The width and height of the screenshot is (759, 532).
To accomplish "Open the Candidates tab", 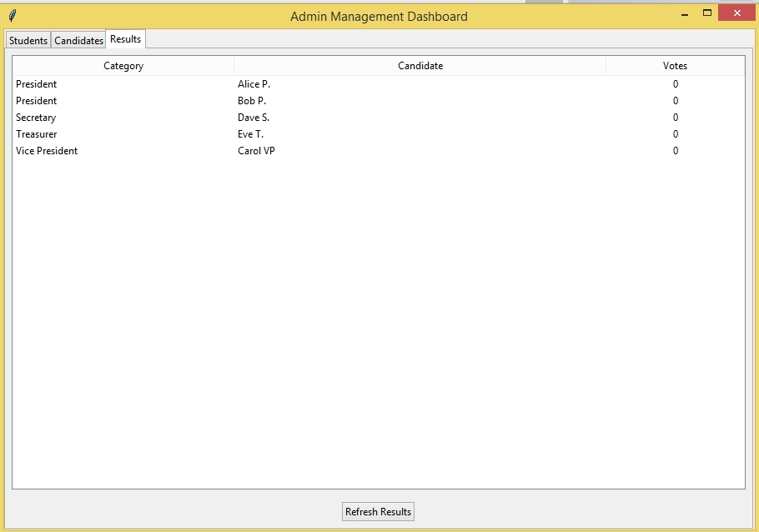I will click(x=79, y=41).
